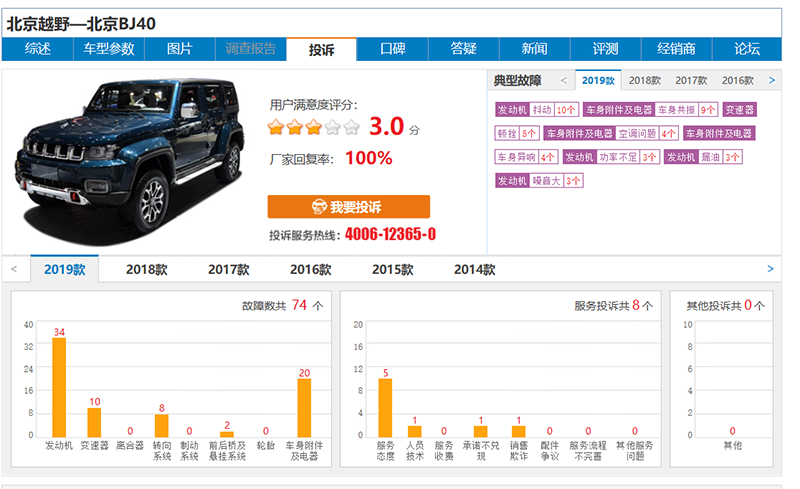800x489 pixels.
Task: Click the 故障数共 74 个 total
Action: pyautogui.click(x=282, y=305)
